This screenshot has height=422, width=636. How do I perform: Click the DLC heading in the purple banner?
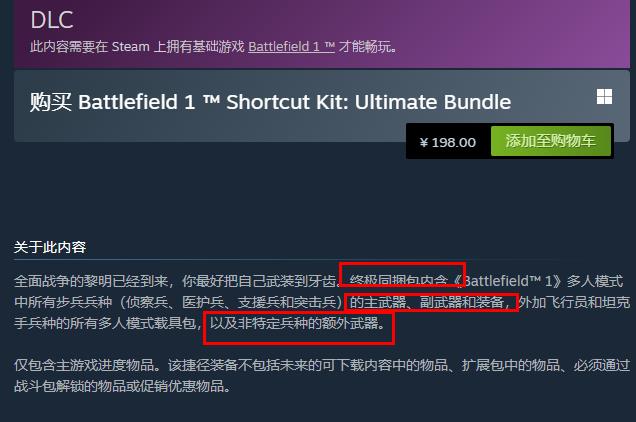[x=52, y=20]
